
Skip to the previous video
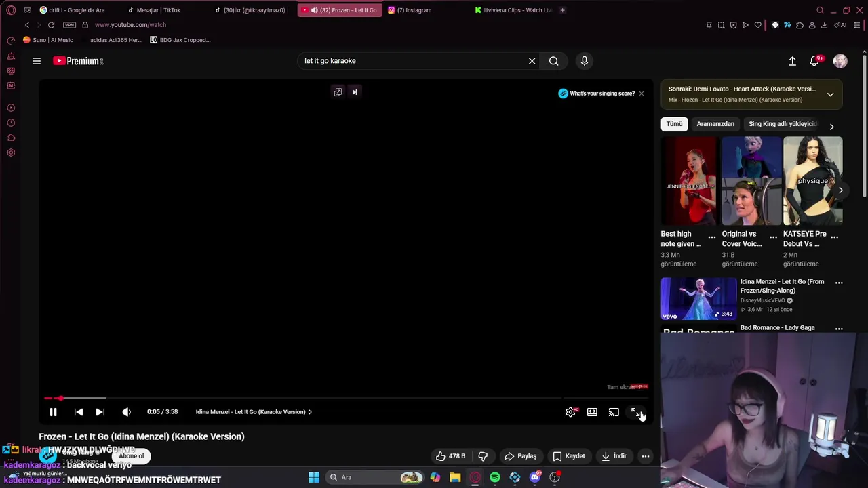click(x=79, y=412)
